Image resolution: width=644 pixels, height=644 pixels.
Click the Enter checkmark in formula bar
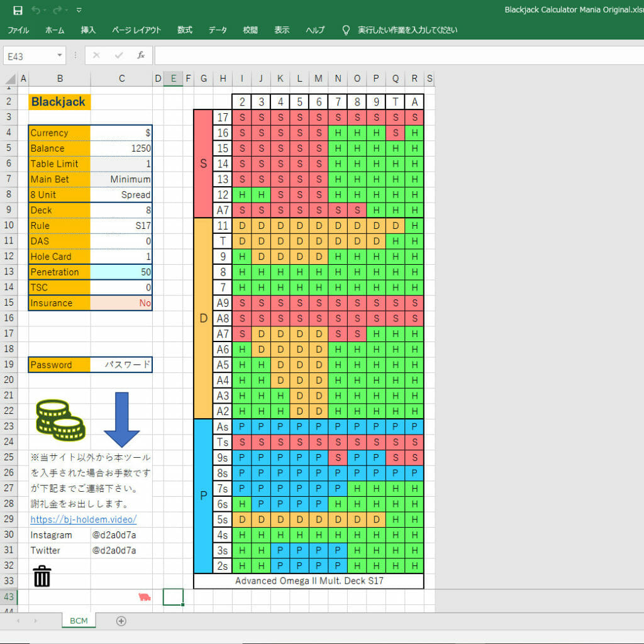click(117, 55)
